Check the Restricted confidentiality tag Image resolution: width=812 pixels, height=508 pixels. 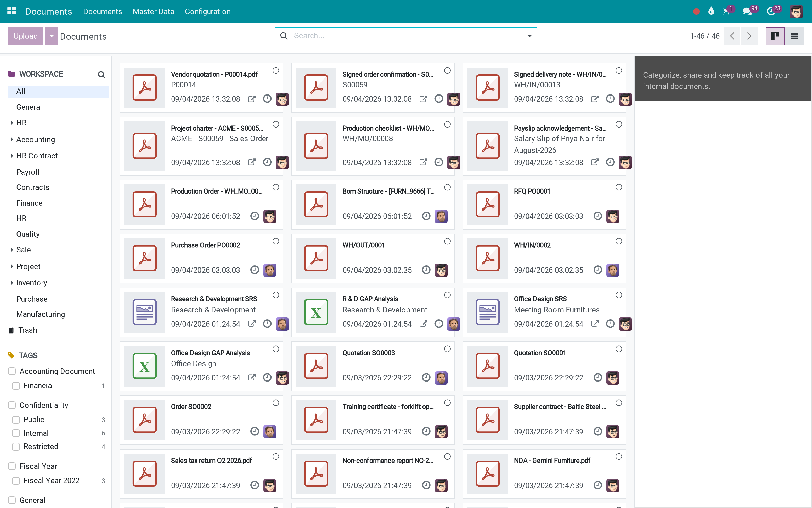click(x=16, y=447)
